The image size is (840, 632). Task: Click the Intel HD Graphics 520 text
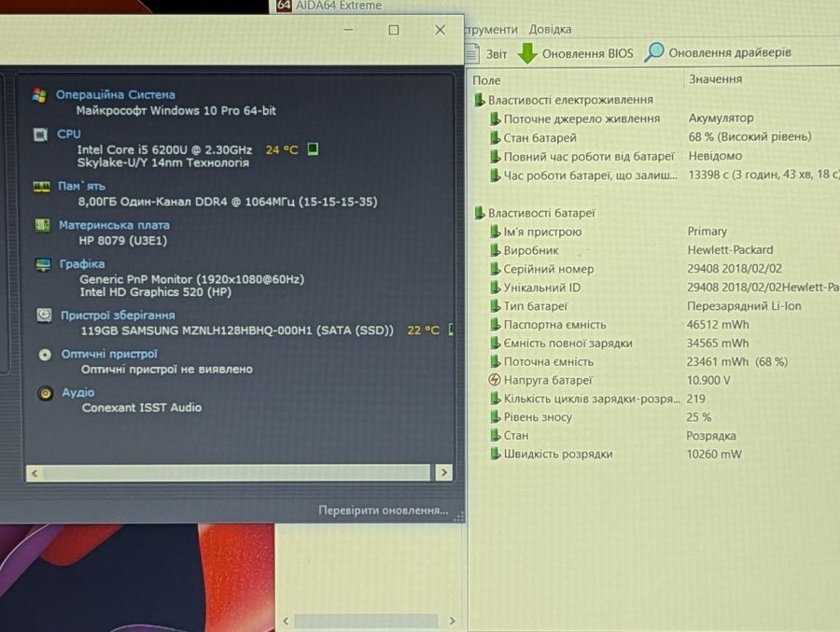tap(155, 292)
